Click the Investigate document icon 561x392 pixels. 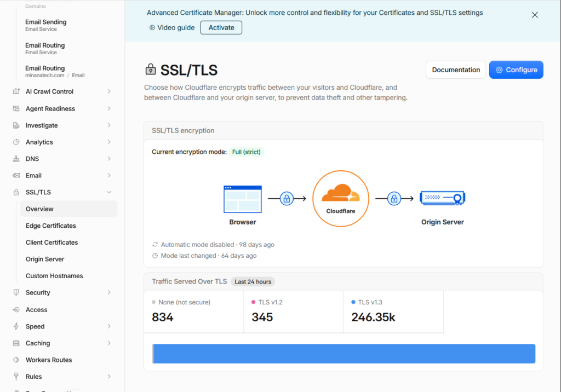coord(16,125)
